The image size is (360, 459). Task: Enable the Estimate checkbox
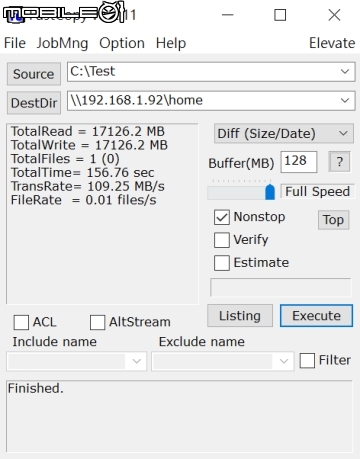coord(222,263)
